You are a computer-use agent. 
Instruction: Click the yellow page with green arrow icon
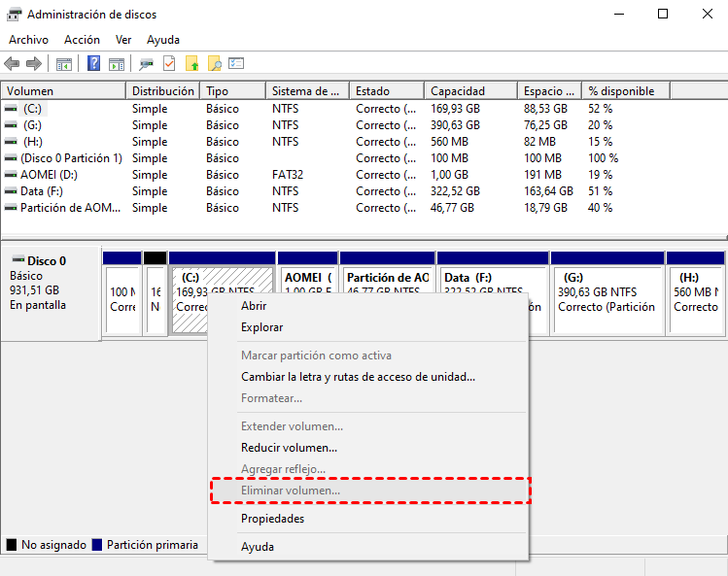(192, 64)
